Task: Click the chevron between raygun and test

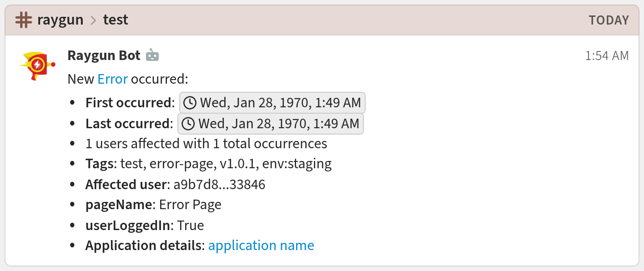Action: pos(93,20)
